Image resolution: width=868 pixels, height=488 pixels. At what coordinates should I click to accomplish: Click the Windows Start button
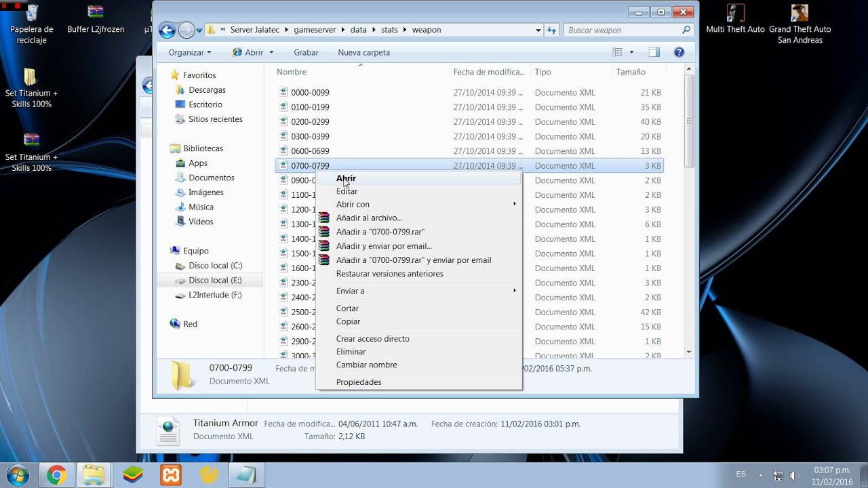pyautogui.click(x=18, y=474)
